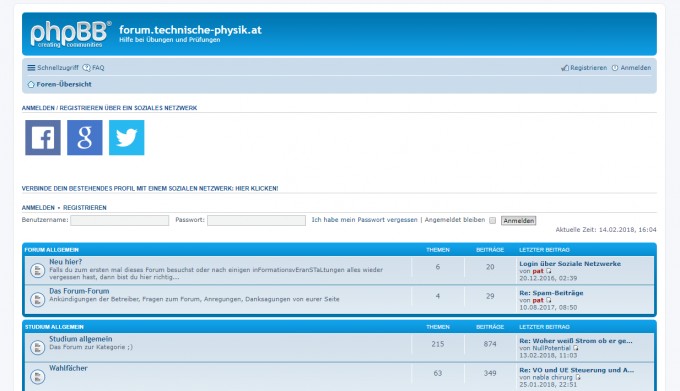Viewport: 680px width, 391px height.
Task: Open the Das Forum-Forum forum
Action: pyautogui.click(x=79, y=291)
